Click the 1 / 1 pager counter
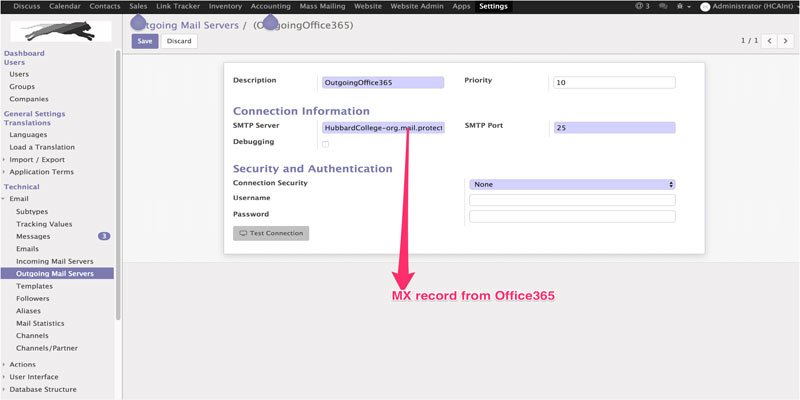 749,40
